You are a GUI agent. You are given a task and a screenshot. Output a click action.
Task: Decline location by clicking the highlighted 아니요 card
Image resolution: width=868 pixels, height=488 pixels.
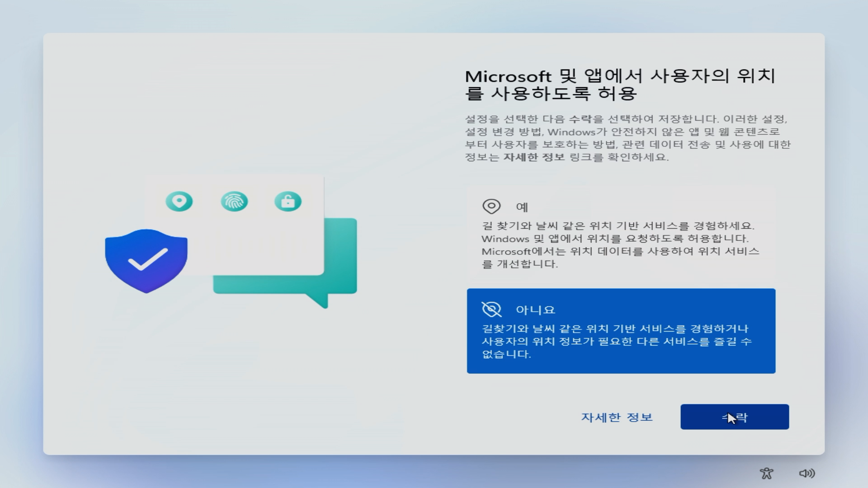[x=620, y=330]
